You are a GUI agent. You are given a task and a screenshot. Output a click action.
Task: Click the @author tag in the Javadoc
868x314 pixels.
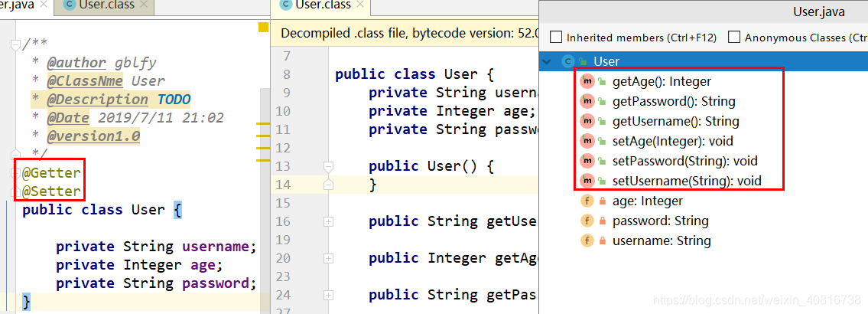(x=76, y=63)
